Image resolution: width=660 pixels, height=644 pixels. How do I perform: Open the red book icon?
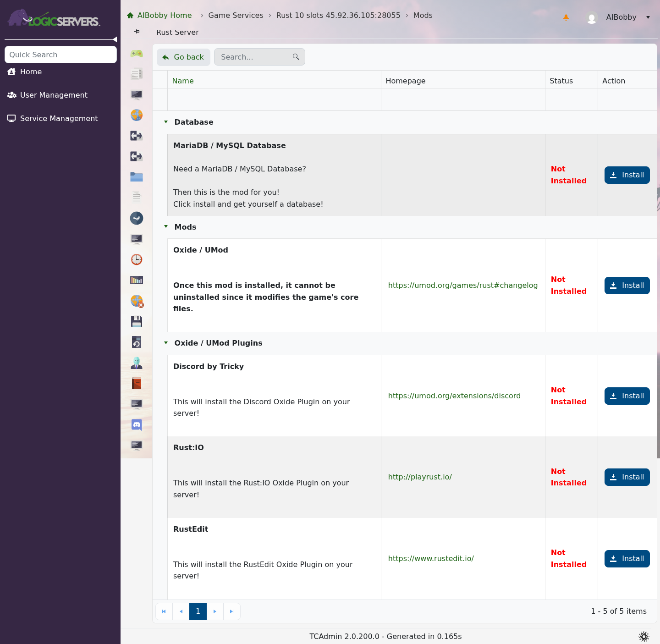point(137,383)
